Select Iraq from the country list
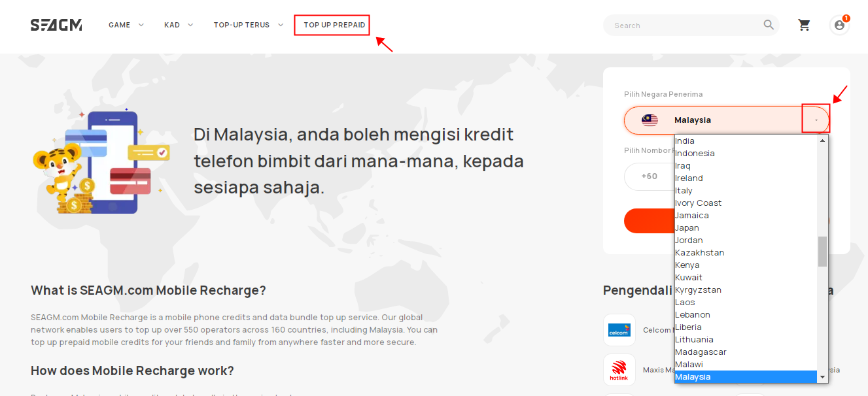Screen dimensions: 868x396 point(746,166)
